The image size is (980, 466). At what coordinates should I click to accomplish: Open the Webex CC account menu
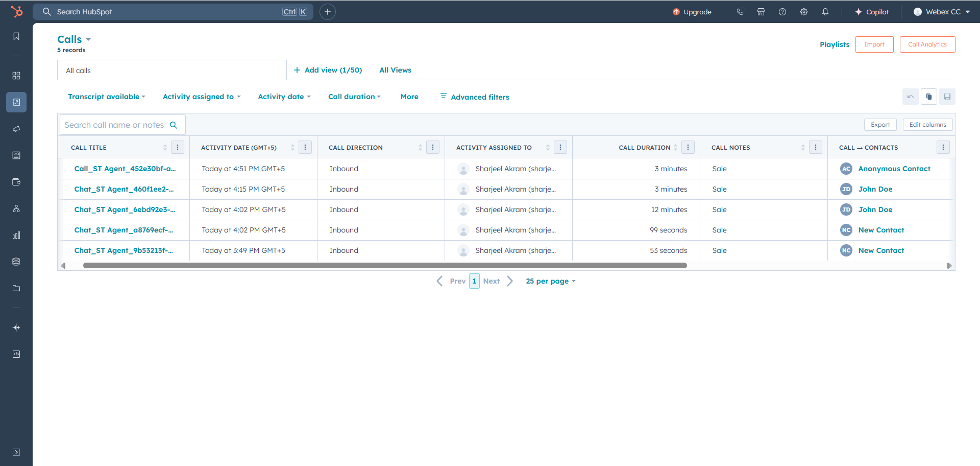[942, 12]
